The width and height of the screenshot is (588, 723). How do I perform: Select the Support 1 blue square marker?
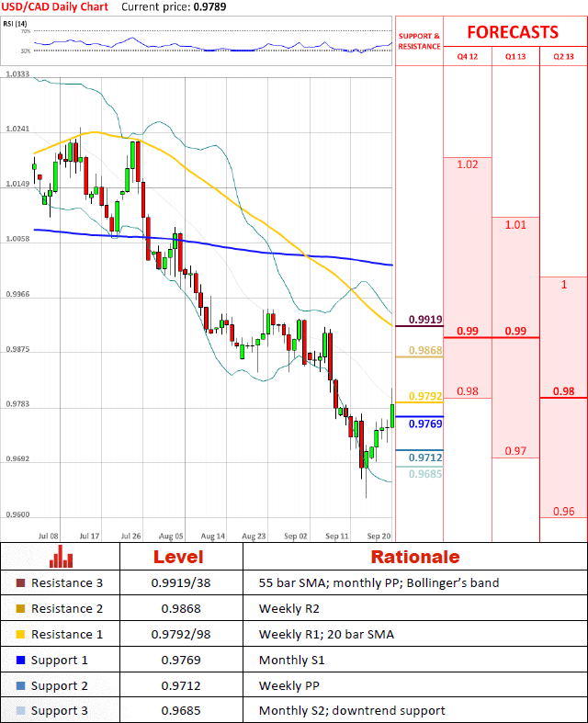click(x=21, y=660)
